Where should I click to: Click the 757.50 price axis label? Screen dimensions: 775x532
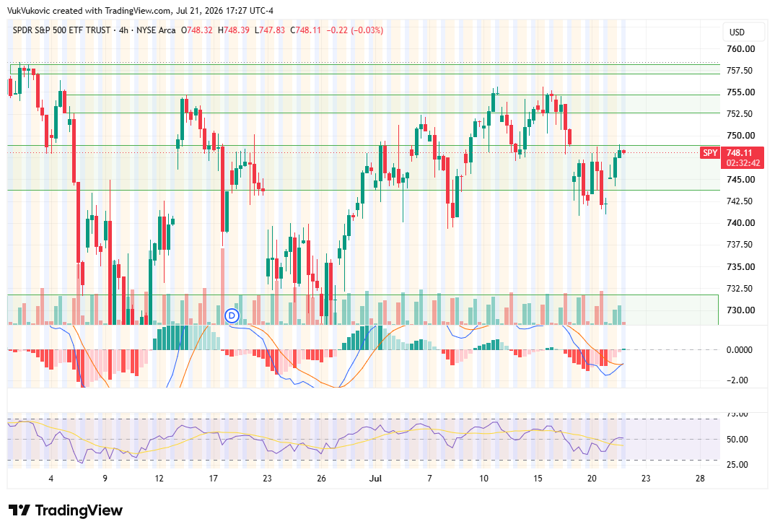(740, 71)
